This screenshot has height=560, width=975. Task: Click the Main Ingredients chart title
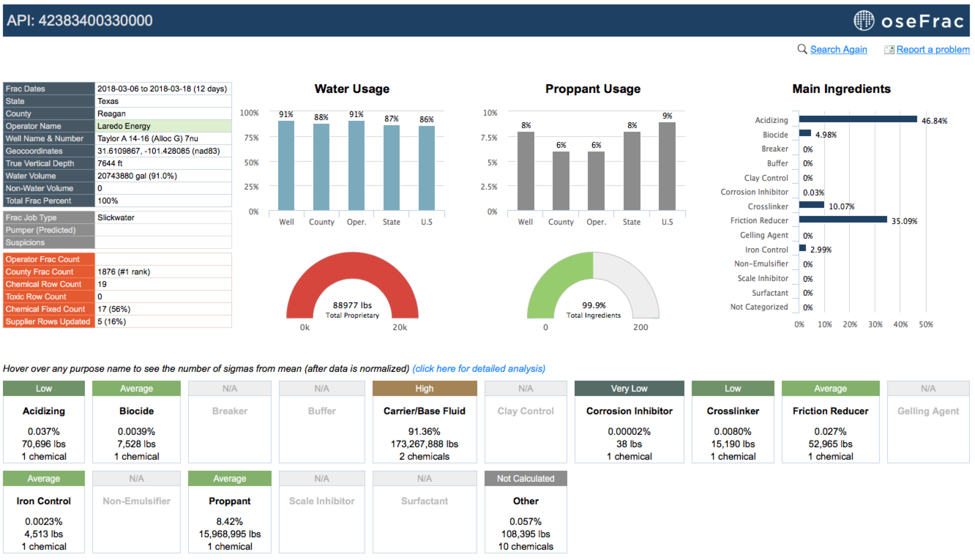click(x=841, y=89)
